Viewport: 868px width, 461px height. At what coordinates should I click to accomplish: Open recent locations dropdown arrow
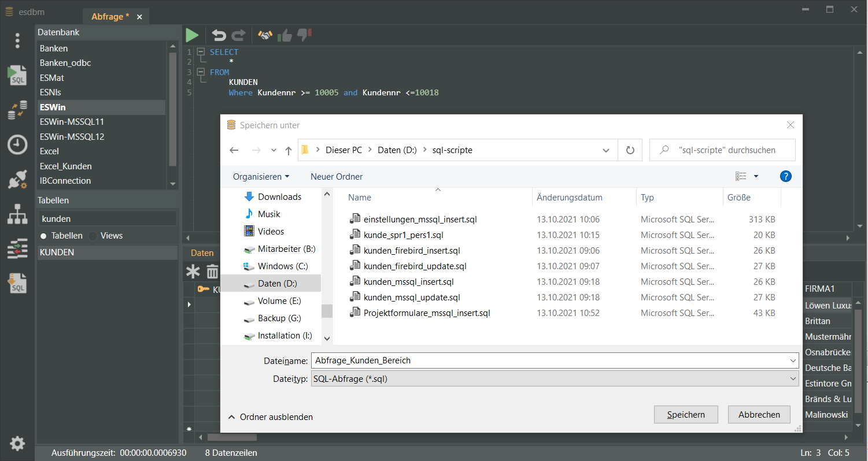[274, 150]
